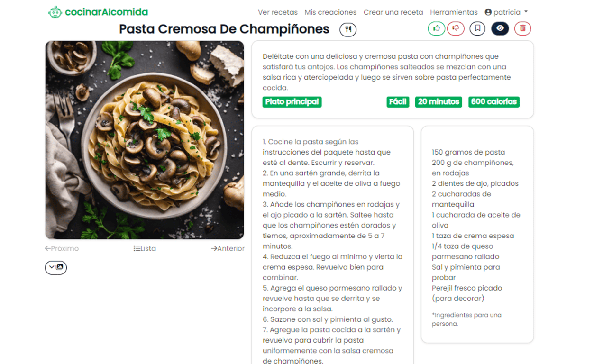Open Ver recetas in the navigation

point(278,12)
